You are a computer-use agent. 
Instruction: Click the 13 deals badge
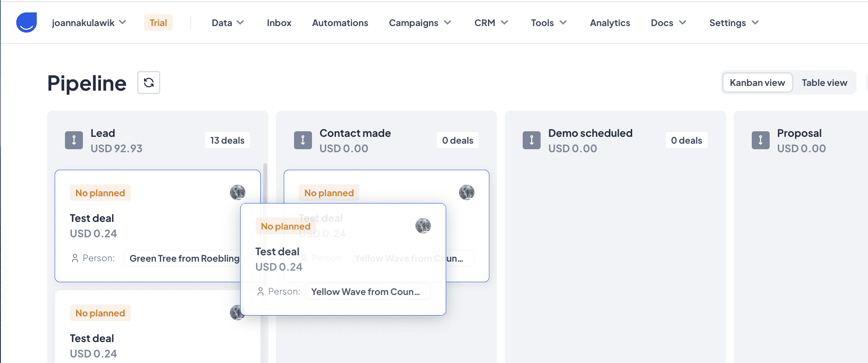point(227,140)
